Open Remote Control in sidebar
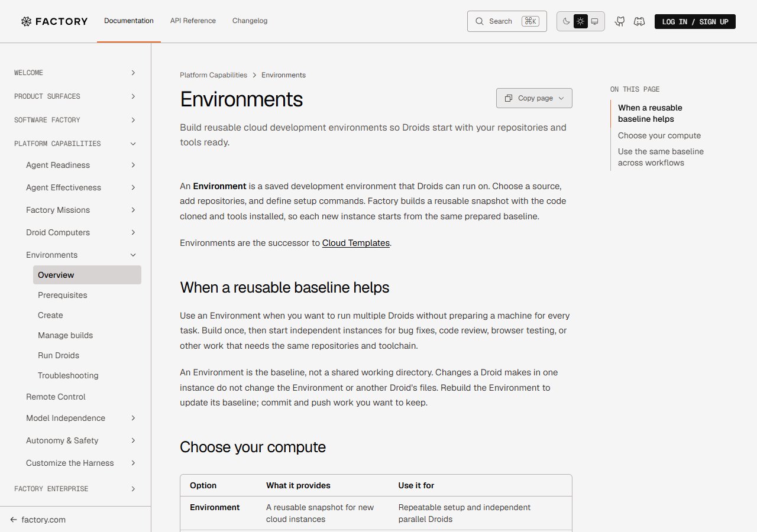 tap(56, 397)
